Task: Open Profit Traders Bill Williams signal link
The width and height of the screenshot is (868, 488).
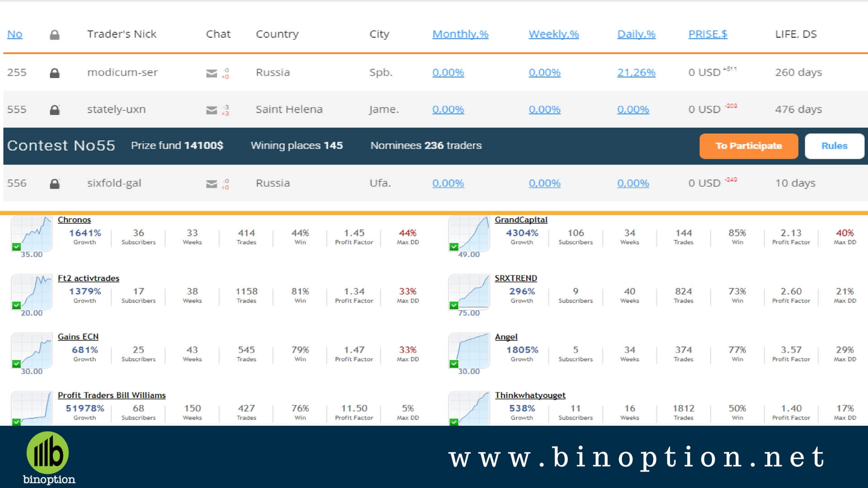Action: [x=112, y=395]
